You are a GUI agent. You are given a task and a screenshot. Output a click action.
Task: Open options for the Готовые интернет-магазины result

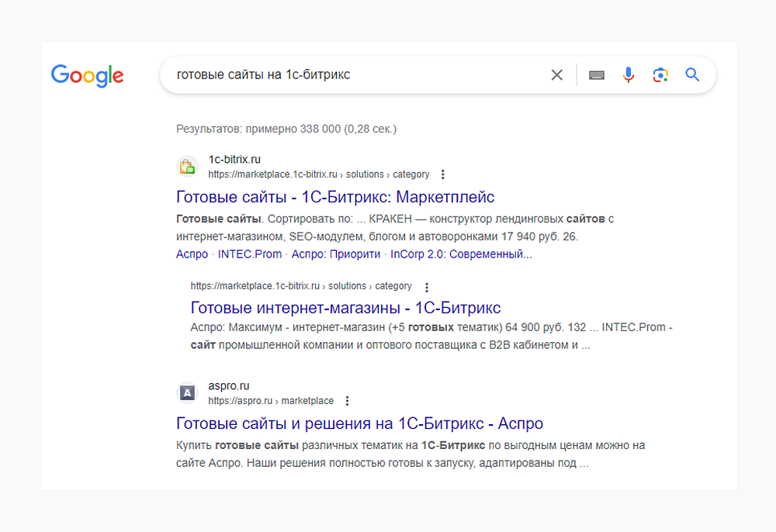tap(427, 286)
